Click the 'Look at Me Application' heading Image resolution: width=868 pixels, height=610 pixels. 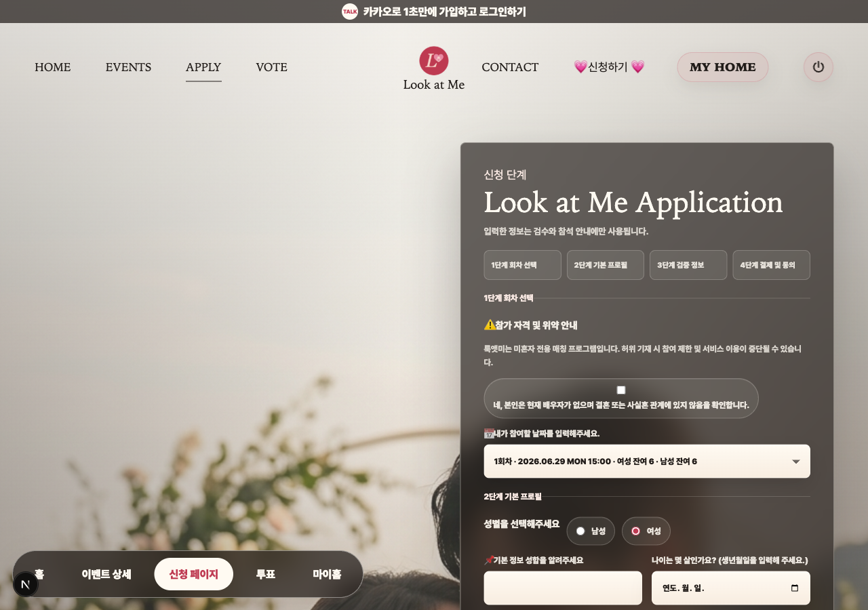[x=633, y=203]
